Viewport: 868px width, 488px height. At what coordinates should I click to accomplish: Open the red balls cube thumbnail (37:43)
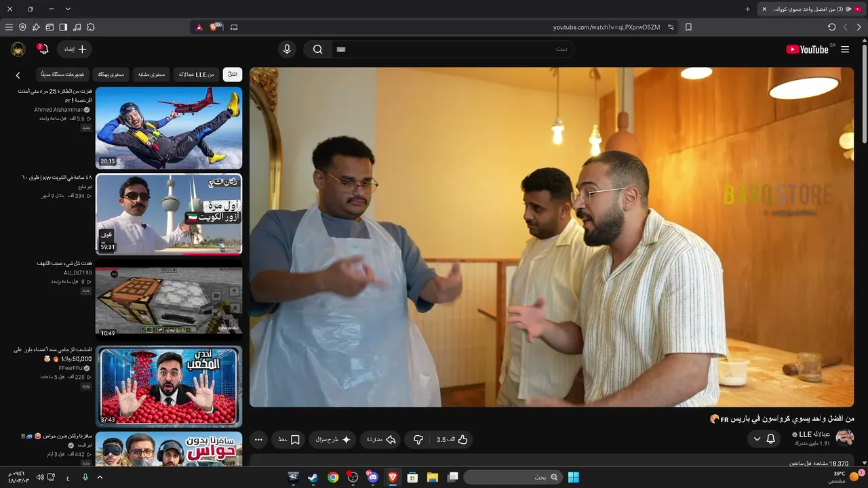(x=169, y=386)
